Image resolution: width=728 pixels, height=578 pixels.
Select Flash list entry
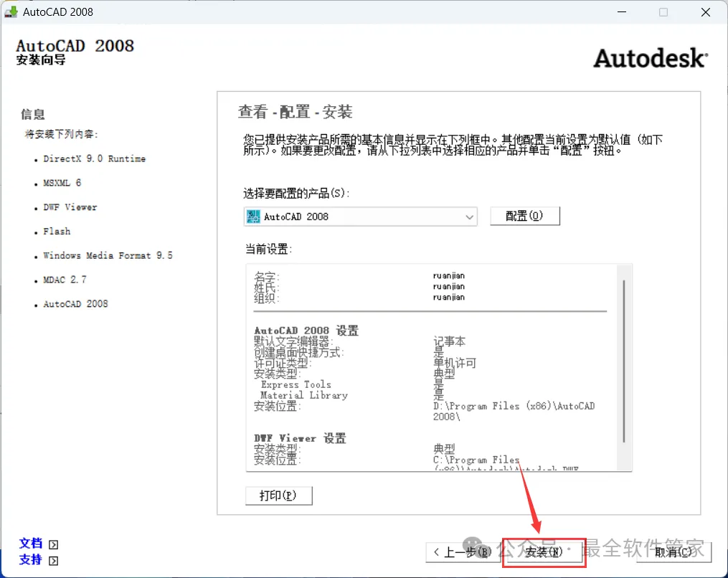point(57,231)
